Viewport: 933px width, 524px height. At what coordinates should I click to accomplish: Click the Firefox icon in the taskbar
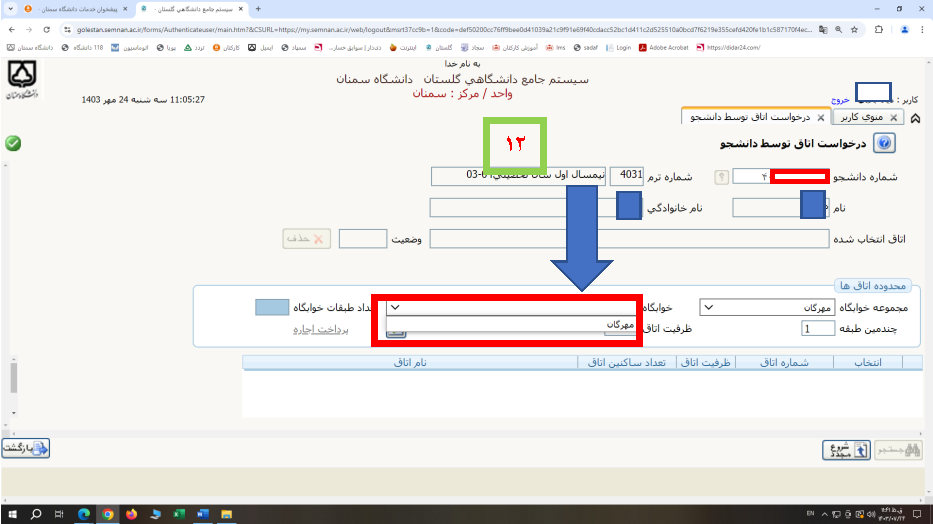pos(131,514)
